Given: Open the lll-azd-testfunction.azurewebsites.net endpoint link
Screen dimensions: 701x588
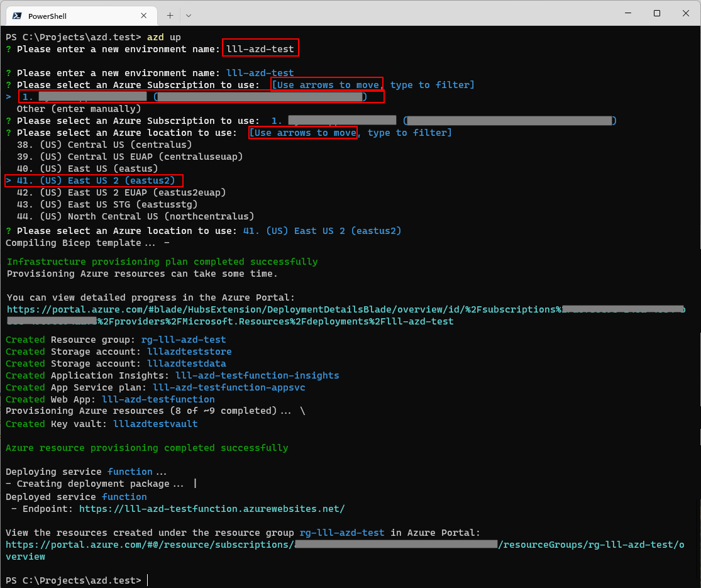Looking at the screenshot, I should click(x=212, y=509).
